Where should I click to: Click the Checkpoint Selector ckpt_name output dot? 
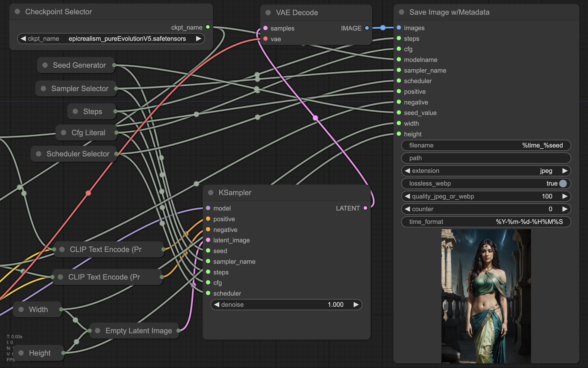tap(208, 27)
